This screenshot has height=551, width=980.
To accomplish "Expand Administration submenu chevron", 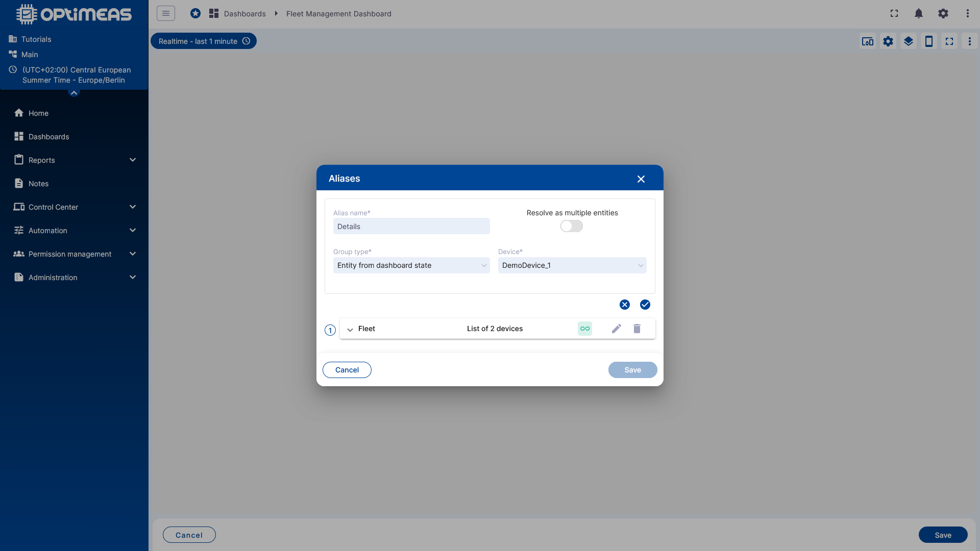I will coord(133,277).
